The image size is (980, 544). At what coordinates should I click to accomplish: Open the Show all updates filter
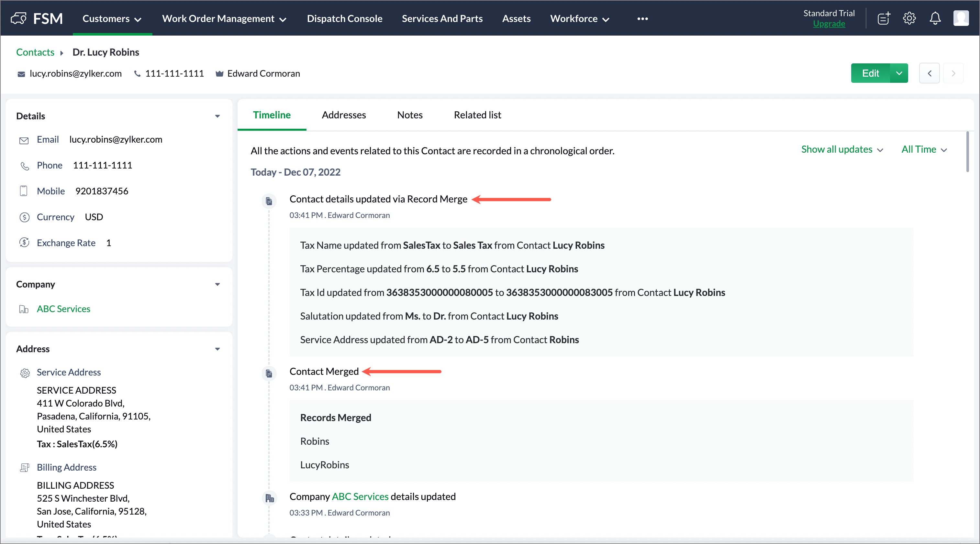tap(841, 149)
